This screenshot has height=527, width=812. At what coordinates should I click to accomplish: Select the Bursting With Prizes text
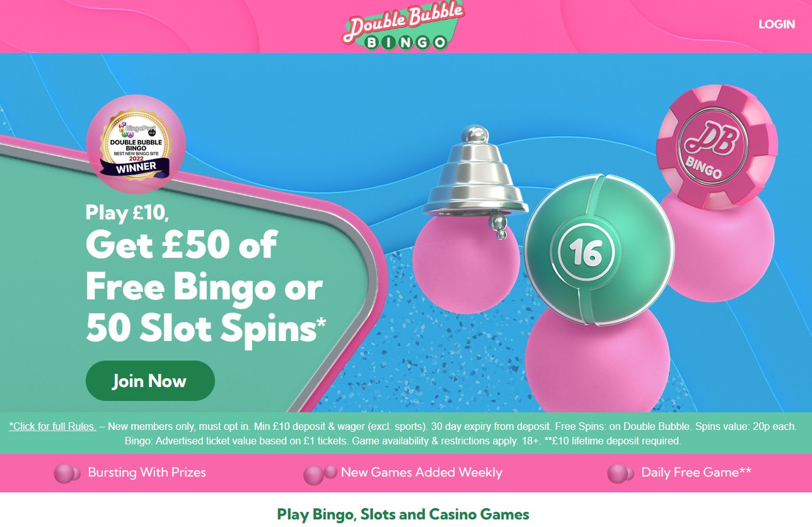(x=147, y=472)
